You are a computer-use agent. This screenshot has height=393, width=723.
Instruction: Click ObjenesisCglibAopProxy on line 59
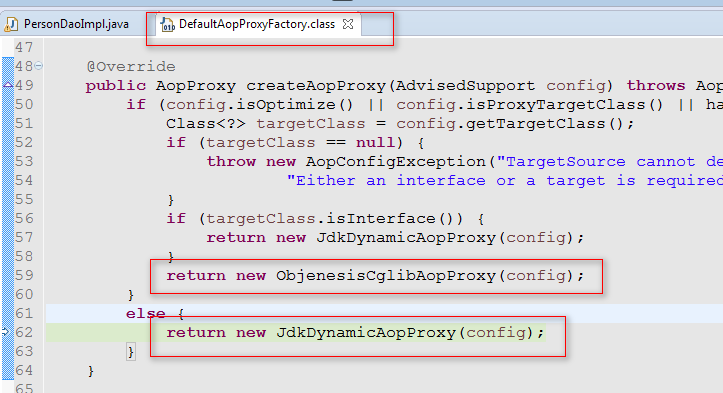coord(385,275)
